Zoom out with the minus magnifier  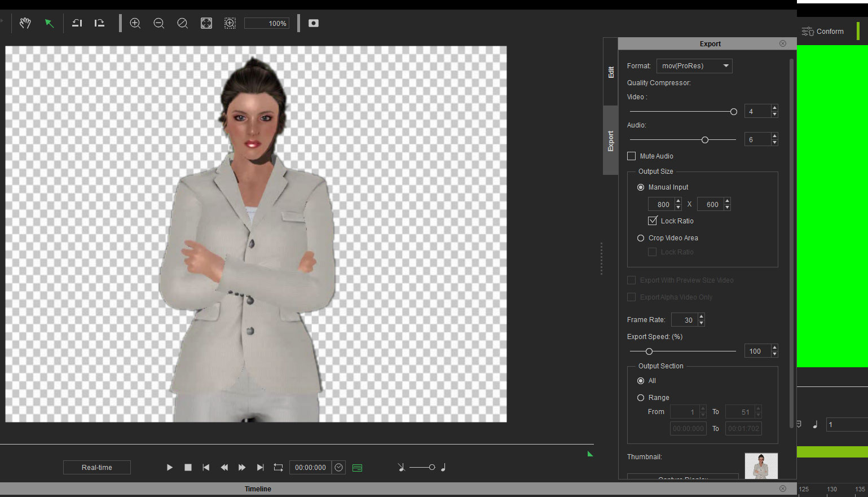tap(159, 23)
